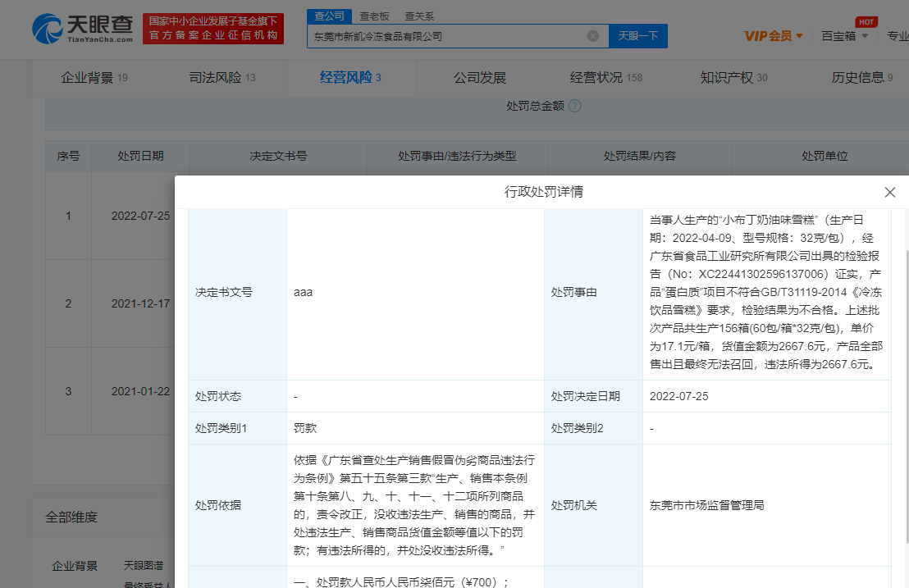Click the 处罚事由/违法行为类型 column header

[457, 156]
